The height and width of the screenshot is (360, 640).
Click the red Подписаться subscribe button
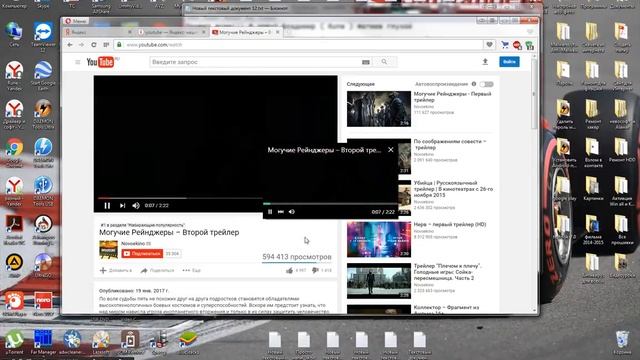click(x=142, y=254)
